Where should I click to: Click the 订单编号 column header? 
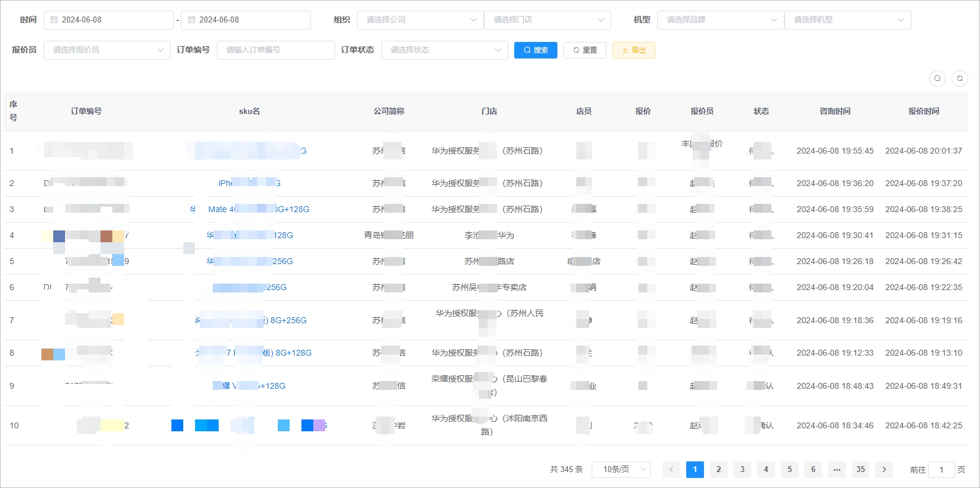click(x=86, y=111)
